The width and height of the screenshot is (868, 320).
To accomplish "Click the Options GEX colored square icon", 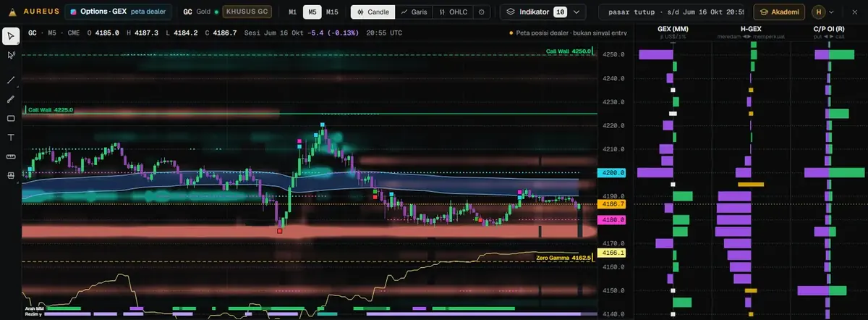I will (73, 12).
